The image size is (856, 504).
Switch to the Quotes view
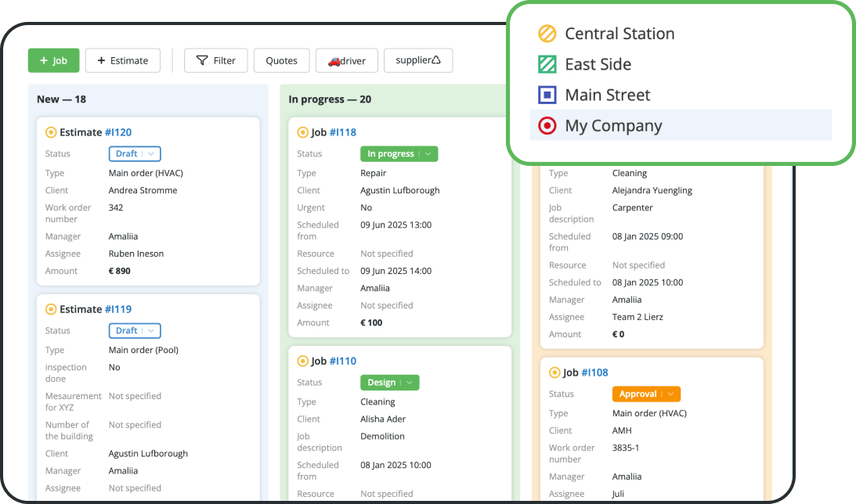click(x=281, y=59)
